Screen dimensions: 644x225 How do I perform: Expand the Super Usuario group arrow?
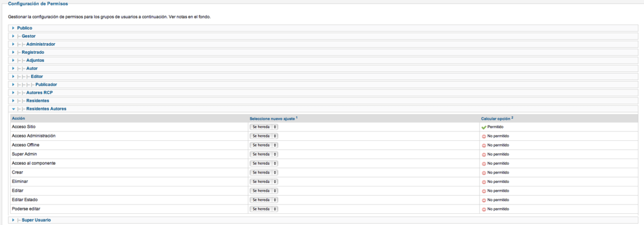click(13, 220)
